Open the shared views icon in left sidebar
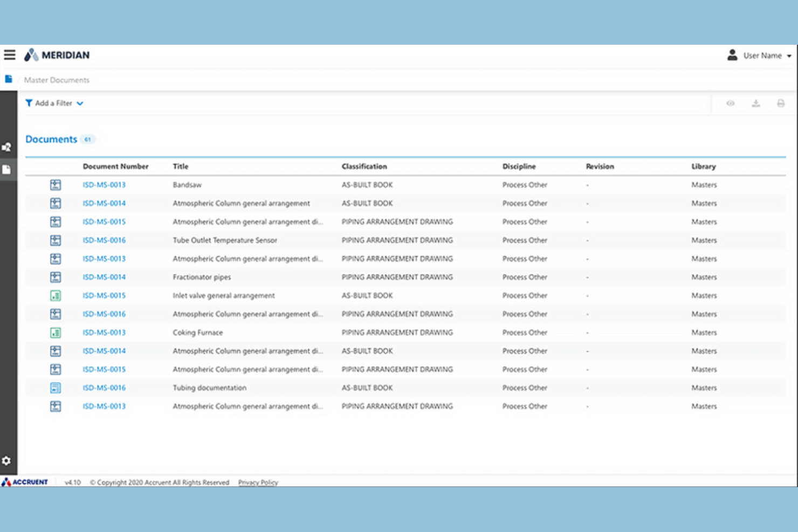This screenshot has width=798, height=532. click(7, 146)
